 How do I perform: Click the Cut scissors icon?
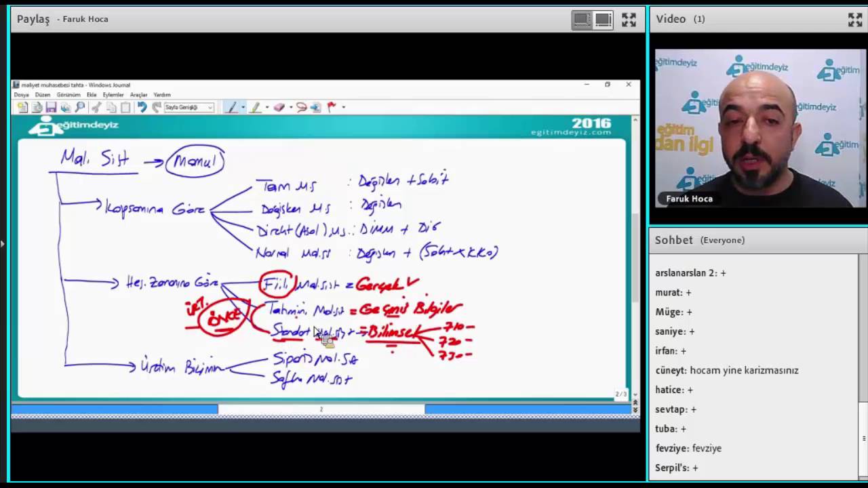(x=96, y=107)
